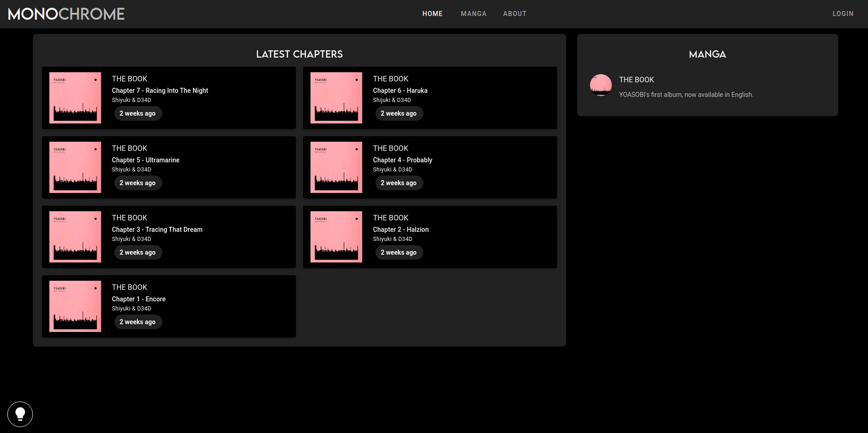Click '2 weeks ago' badge on Chapter 1
Screen dimensions: 868x433
tap(138, 322)
